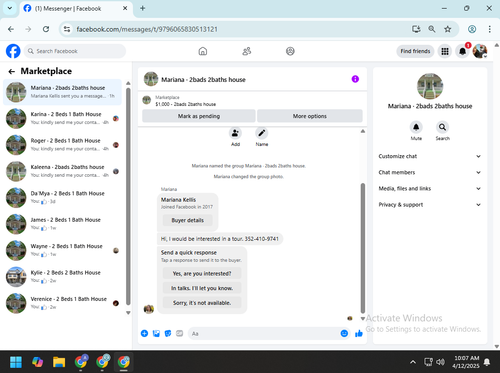View site information icon in address bar
Viewport: 500px width, 373px height.
67,29
